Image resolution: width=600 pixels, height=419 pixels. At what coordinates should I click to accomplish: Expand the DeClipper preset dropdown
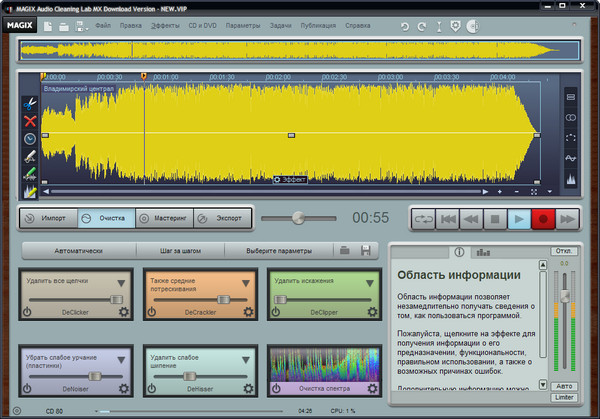click(368, 284)
